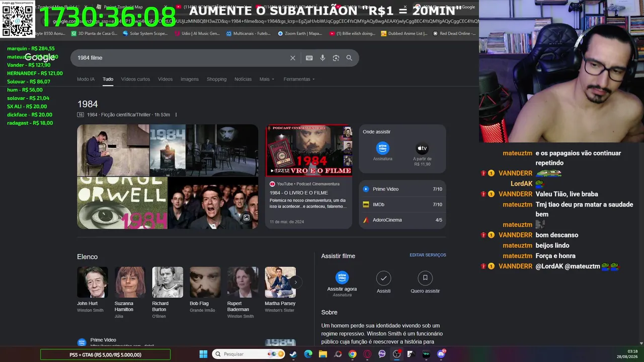
Task: Open the Zoom Earth bookmark
Action: coord(300,34)
